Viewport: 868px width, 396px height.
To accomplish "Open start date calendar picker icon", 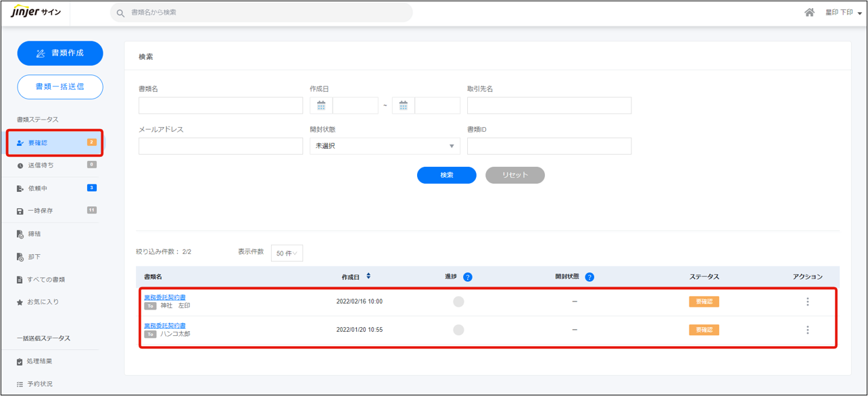I will (x=321, y=105).
